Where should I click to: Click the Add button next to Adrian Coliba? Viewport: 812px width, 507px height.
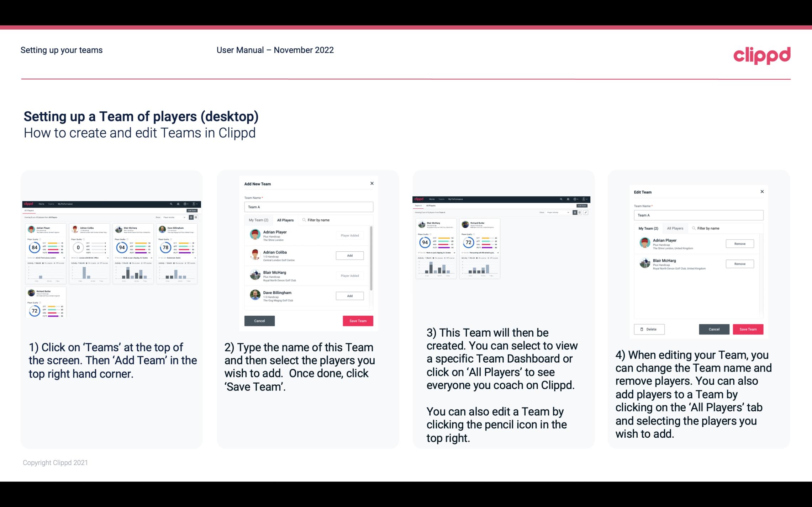[349, 255]
